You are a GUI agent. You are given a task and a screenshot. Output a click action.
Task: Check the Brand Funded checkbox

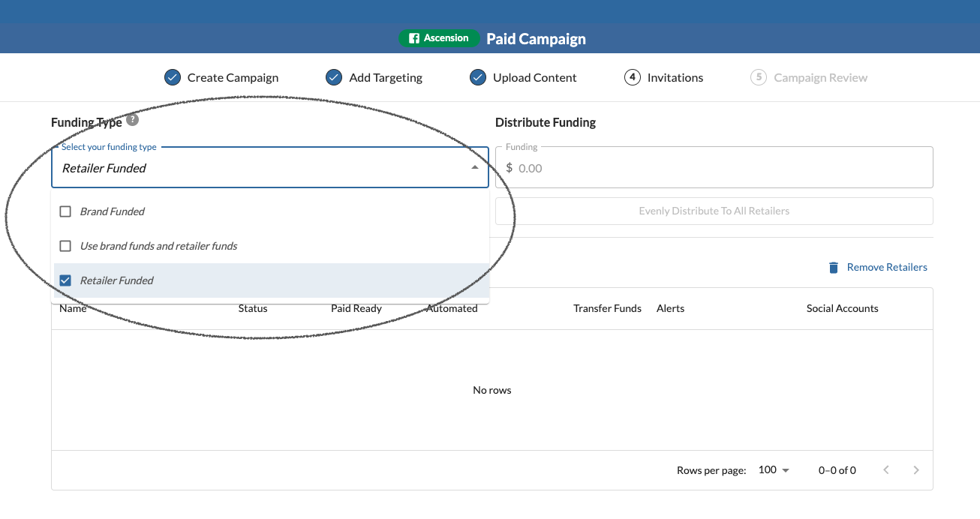point(65,211)
